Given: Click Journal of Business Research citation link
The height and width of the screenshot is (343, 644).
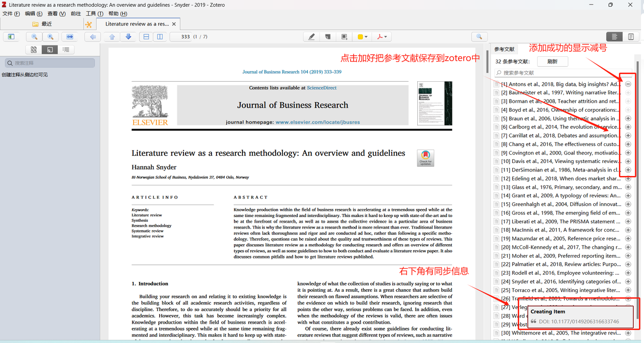Looking at the screenshot, I should point(292,72).
